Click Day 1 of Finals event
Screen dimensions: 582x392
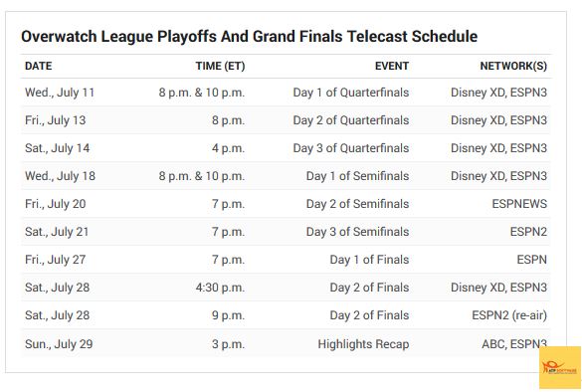pos(369,259)
